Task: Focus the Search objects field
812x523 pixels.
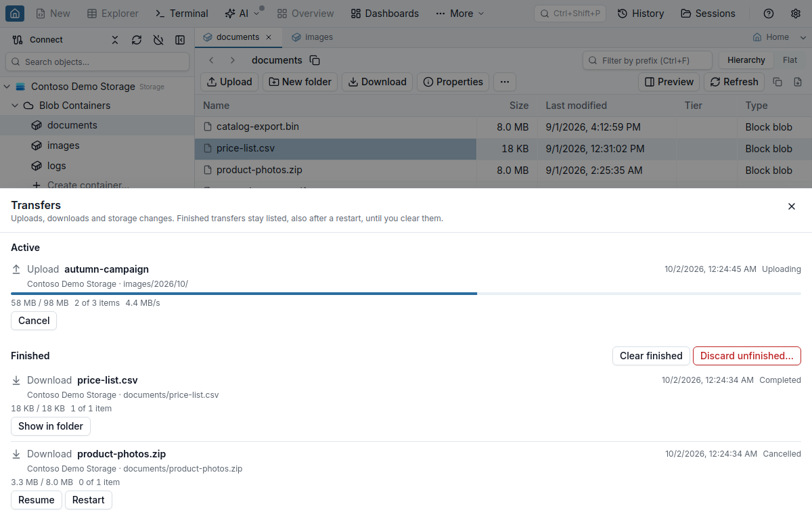Action: point(97,62)
